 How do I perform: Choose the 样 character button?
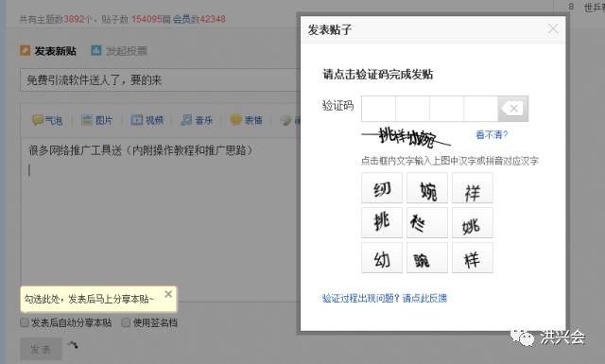pos(473,258)
